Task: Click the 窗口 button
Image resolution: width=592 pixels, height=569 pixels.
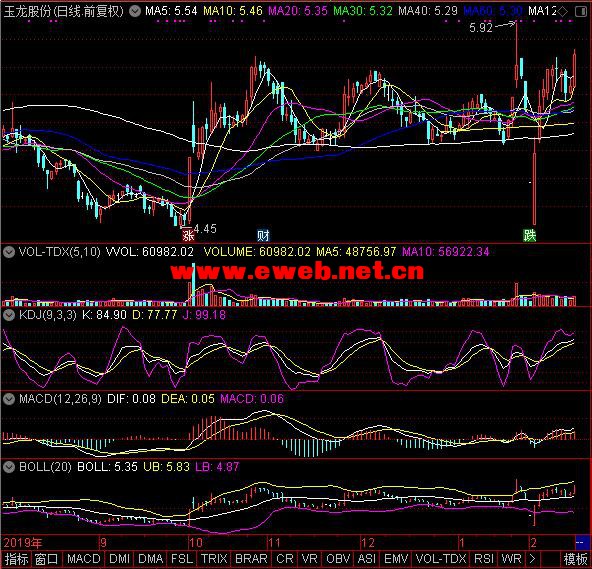Action: pyautogui.click(x=46, y=559)
